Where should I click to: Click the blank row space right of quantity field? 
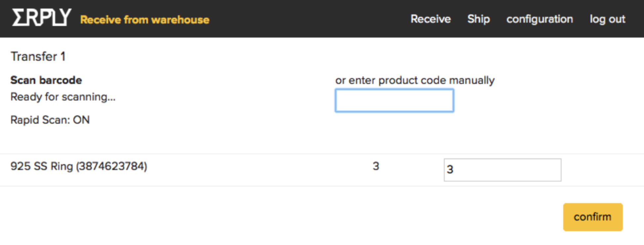click(x=602, y=170)
